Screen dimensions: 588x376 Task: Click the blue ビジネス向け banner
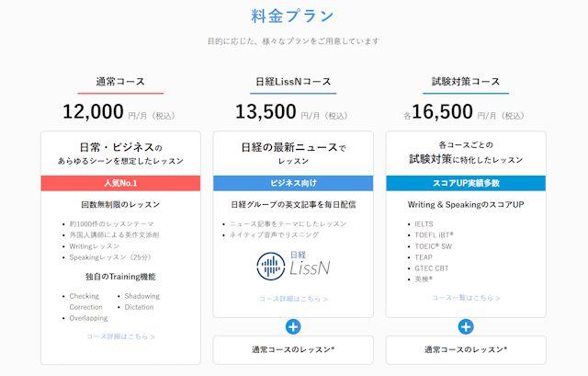pos(293,183)
